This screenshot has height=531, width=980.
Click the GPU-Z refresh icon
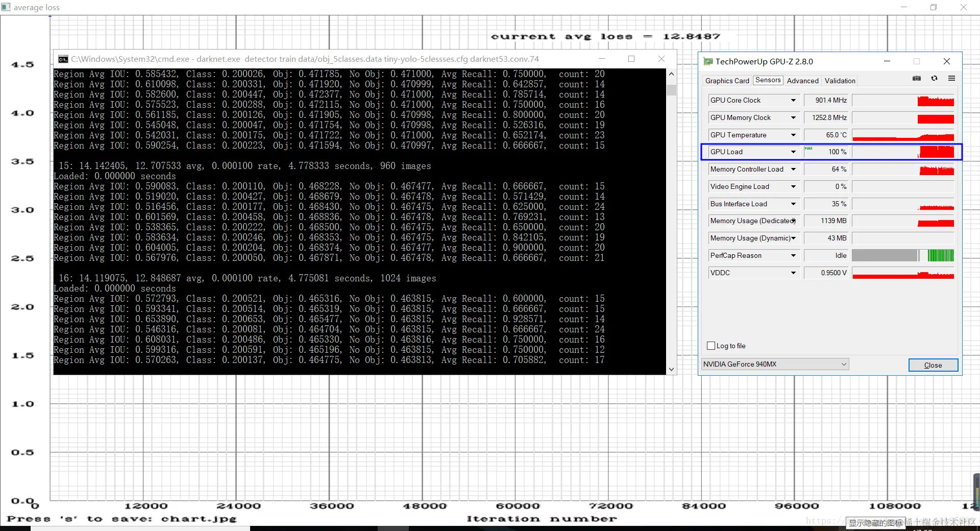pos(934,78)
